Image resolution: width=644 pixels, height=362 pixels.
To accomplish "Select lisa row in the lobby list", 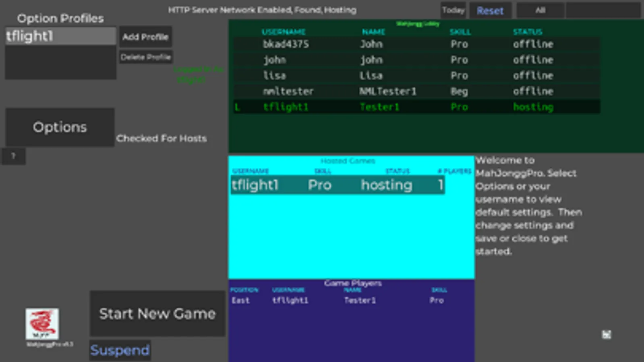I will [417, 75].
